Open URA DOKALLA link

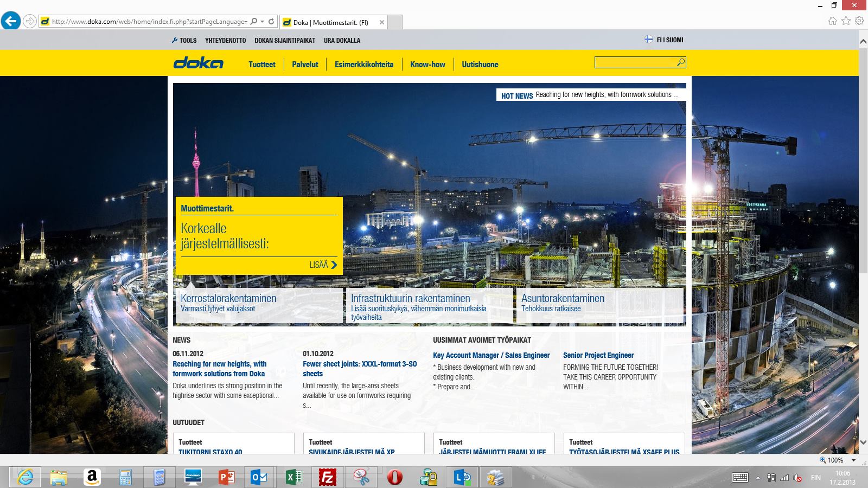pos(342,40)
